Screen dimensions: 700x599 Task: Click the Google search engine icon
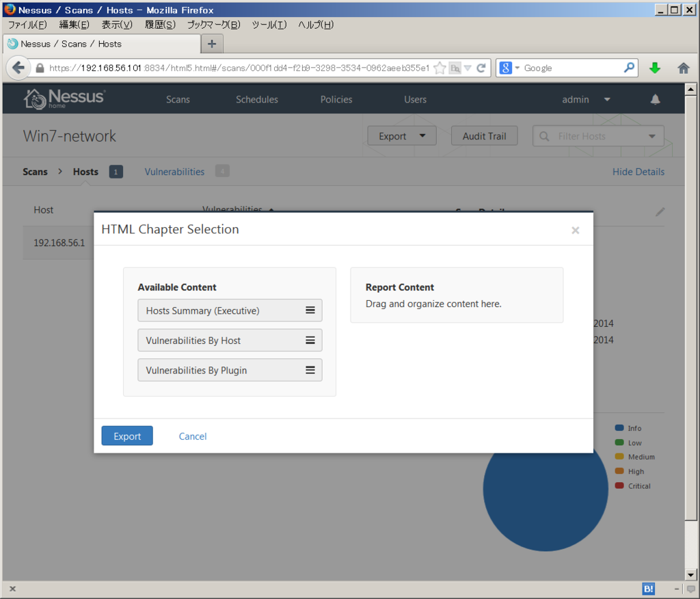coord(505,68)
